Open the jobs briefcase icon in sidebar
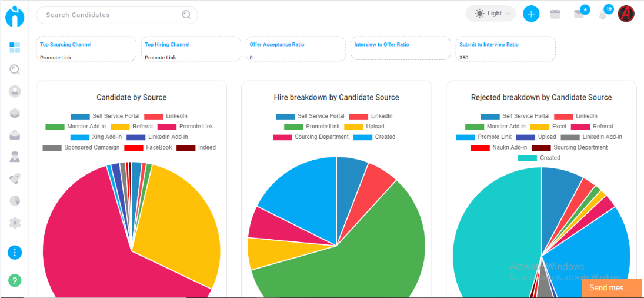This screenshot has width=644, height=298. (15, 135)
